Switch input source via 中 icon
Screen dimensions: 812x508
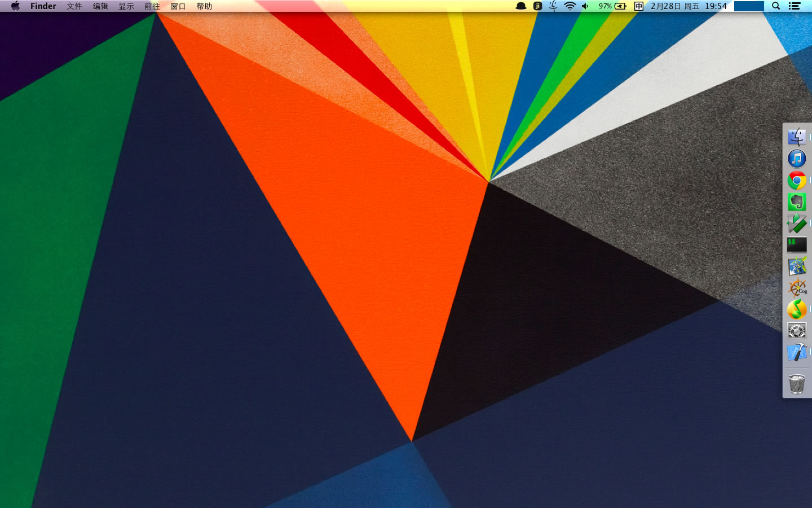639,6
